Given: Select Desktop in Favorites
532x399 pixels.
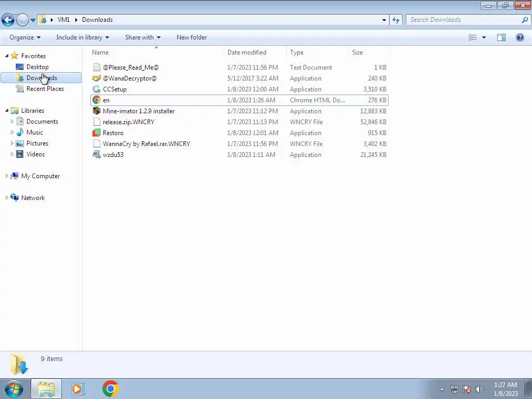Looking at the screenshot, I should coord(37,67).
